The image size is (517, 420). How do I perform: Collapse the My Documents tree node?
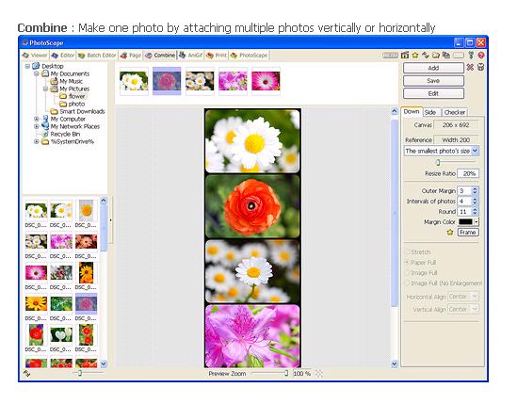point(37,73)
